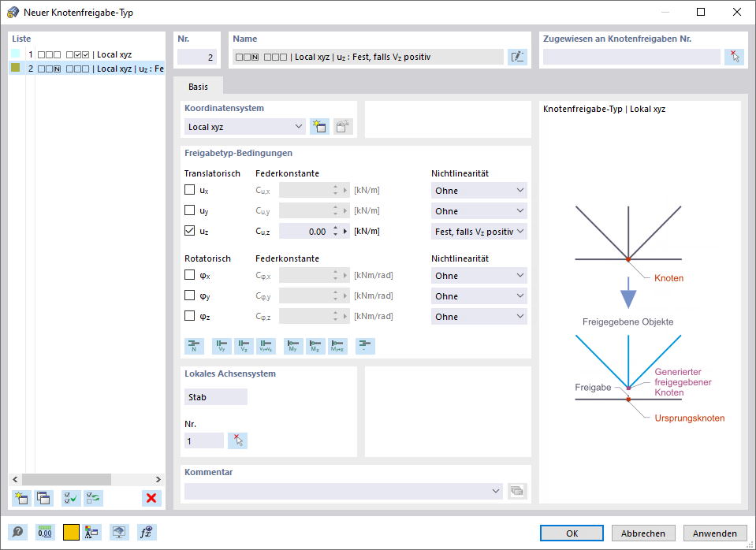Open help icon at bottom left
This screenshot has width=756, height=550.
point(18,532)
